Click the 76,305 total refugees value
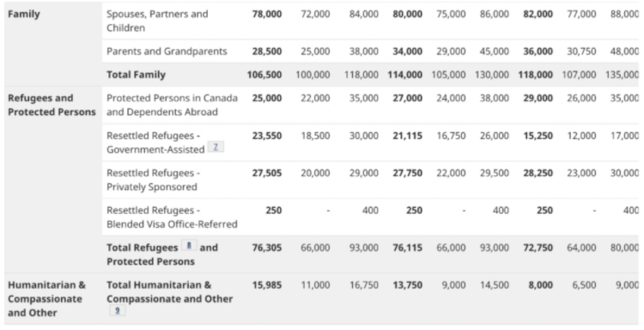The image size is (644, 330). coord(267,247)
